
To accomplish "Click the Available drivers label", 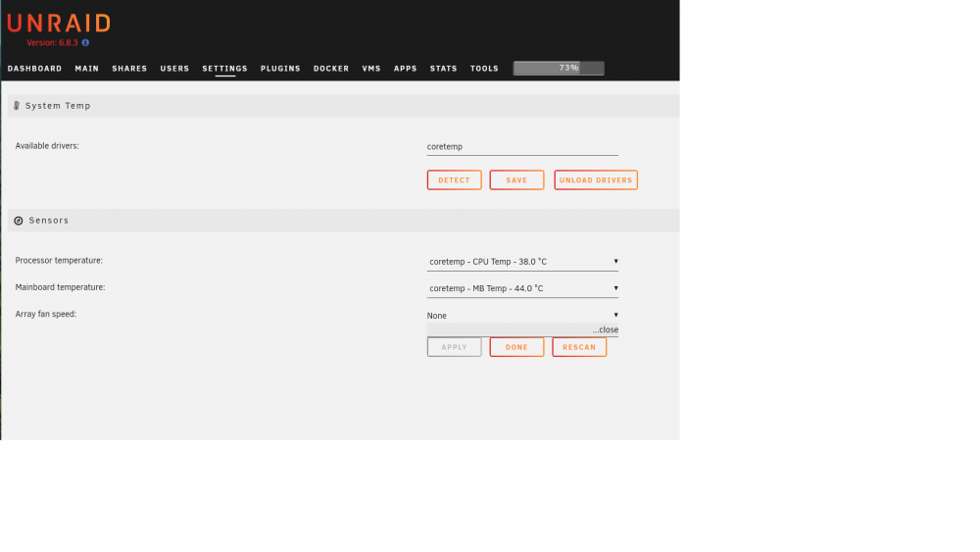I will pyautogui.click(x=47, y=146).
